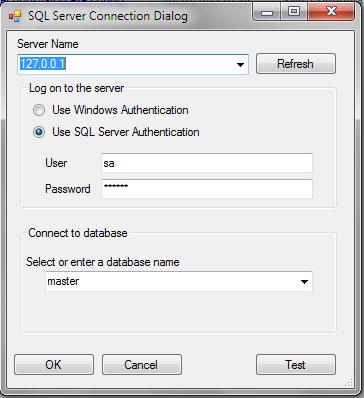Click the Server Name field with 127.0.0.1

click(x=132, y=64)
